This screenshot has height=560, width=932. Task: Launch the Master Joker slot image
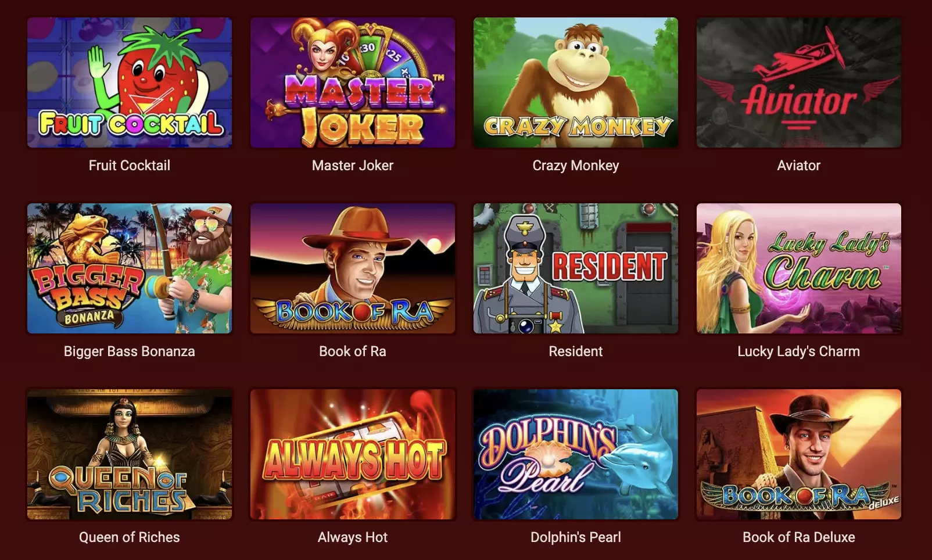click(x=353, y=82)
